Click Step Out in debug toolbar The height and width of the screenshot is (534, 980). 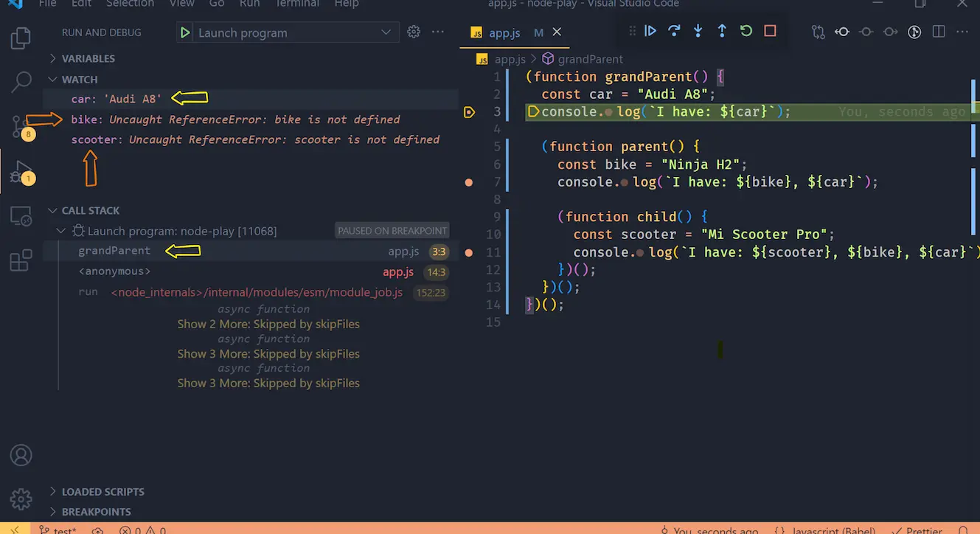coord(722,31)
